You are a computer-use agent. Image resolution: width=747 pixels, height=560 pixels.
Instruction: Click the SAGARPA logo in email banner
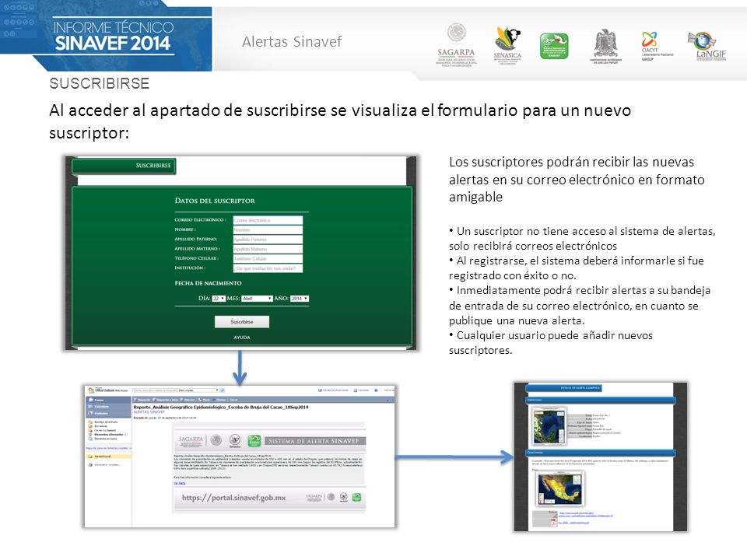click(x=191, y=441)
